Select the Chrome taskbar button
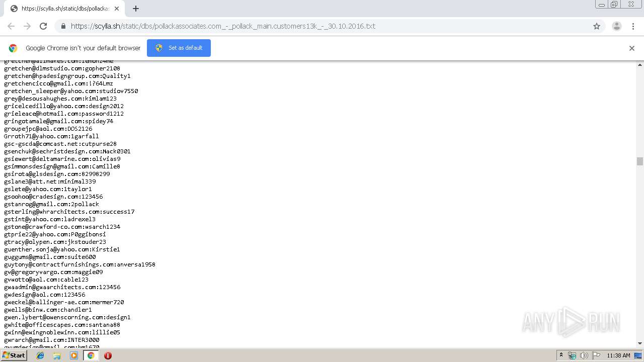The width and height of the screenshot is (644, 362). 91,355
